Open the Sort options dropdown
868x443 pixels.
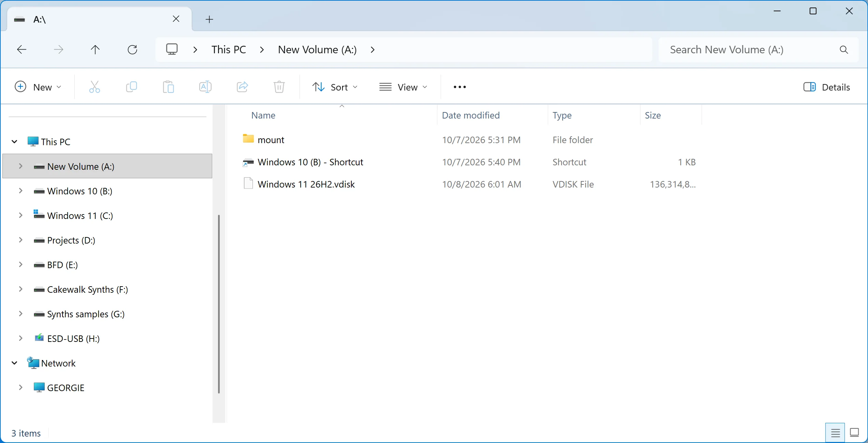[335, 87]
